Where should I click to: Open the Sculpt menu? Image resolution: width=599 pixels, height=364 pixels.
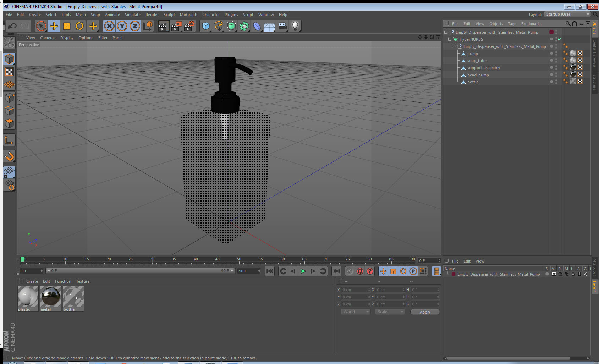click(169, 15)
